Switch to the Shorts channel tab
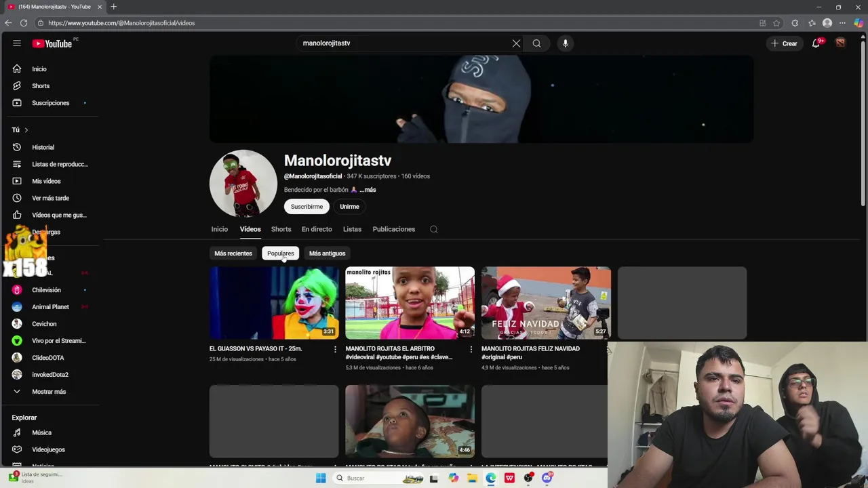Screen dimensions: 868x488 pyautogui.click(x=281, y=229)
